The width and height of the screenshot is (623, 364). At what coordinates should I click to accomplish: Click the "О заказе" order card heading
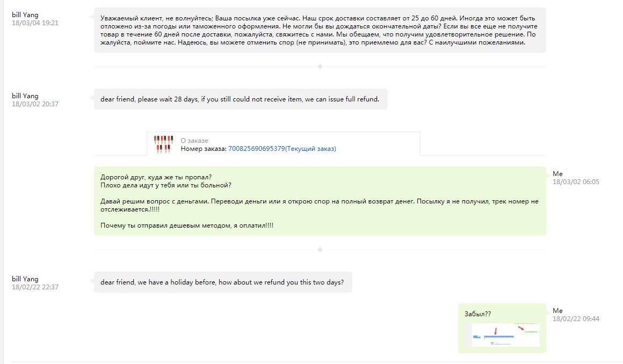click(194, 141)
